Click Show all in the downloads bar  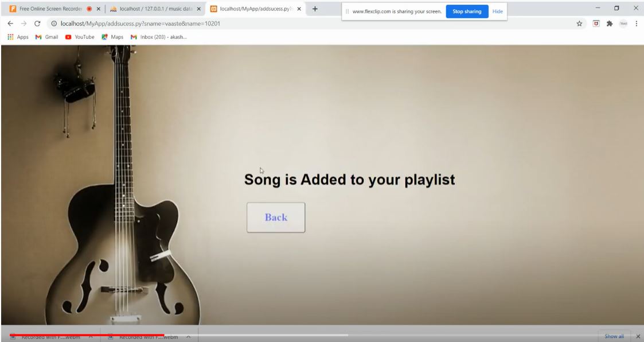(614, 336)
